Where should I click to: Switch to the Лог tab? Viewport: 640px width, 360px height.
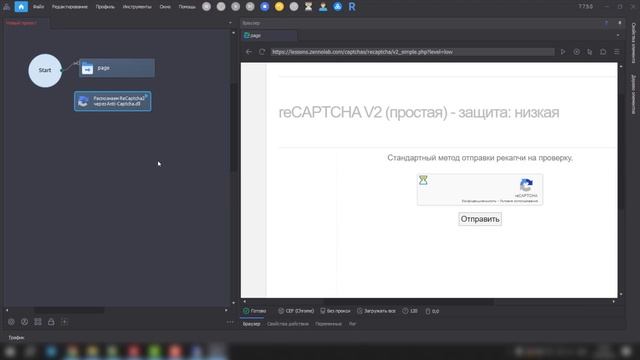pyautogui.click(x=352, y=324)
